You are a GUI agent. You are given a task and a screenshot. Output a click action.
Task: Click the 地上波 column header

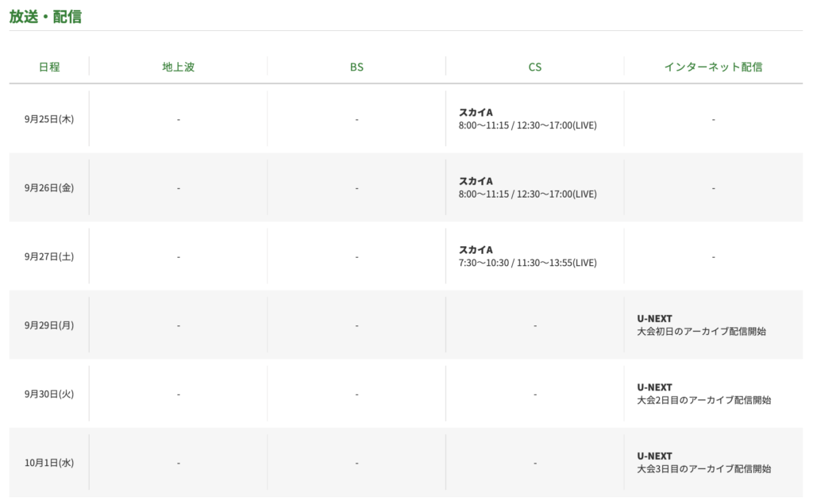pyautogui.click(x=178, y=67)
